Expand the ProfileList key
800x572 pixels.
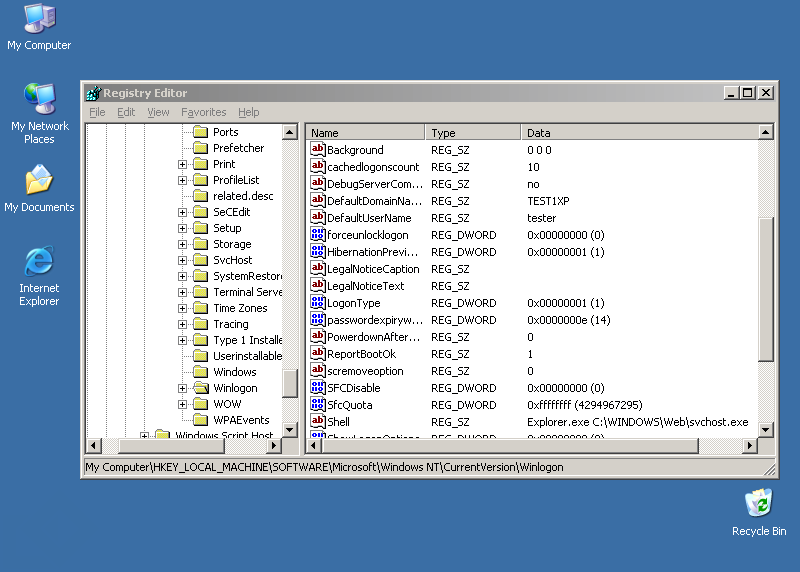click(x=182, y=180)
